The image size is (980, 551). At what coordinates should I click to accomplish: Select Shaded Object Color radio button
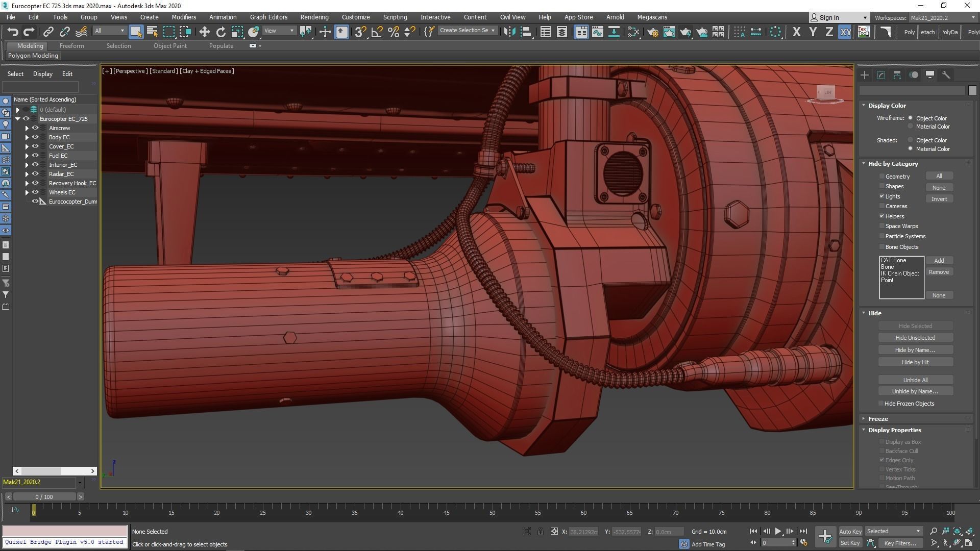click(x=910, y=140)
